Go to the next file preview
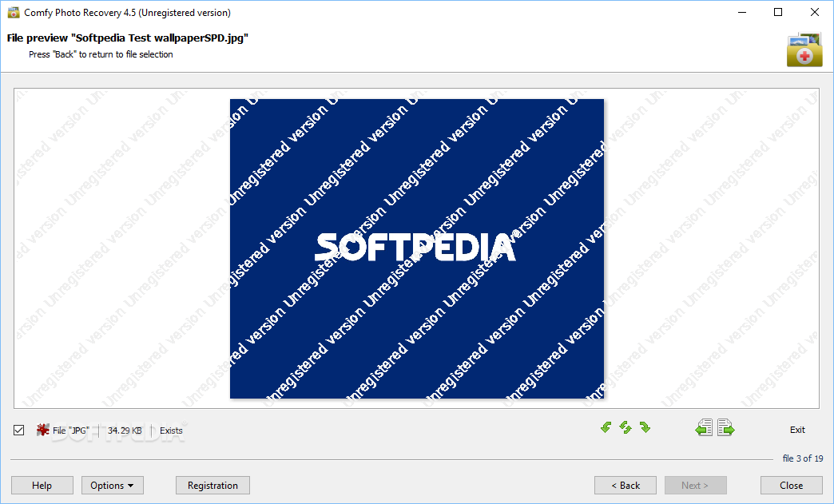This screenshot has height=504, width=834. click(725, 427)
